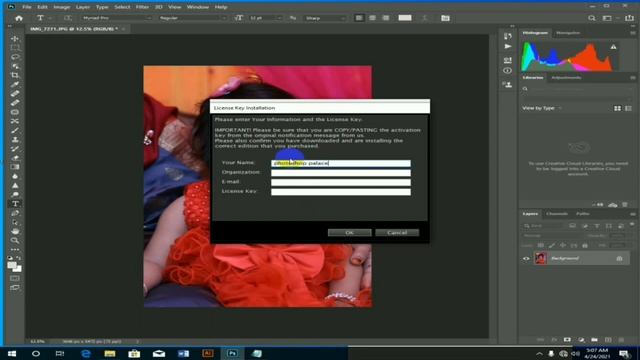
Task: Open the Window menu
Action: (198, 7)
